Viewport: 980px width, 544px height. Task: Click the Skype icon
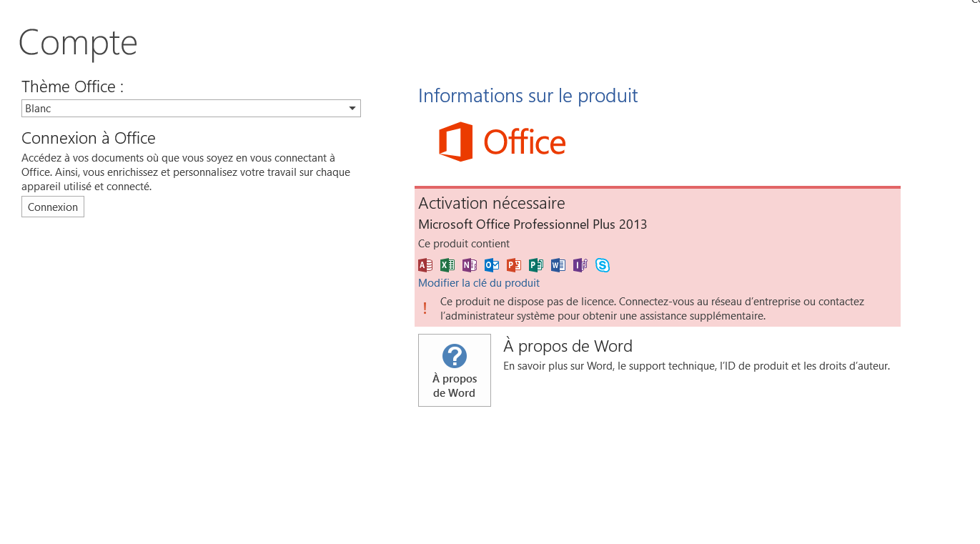[x=603, y=265]
